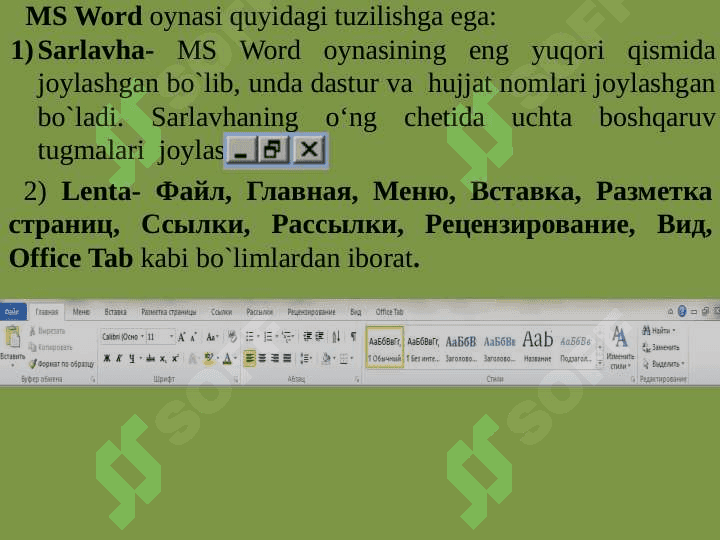720x540 pixels.
Task: Toggle underline Ч formatting
Action: click(x=132, y=358)
